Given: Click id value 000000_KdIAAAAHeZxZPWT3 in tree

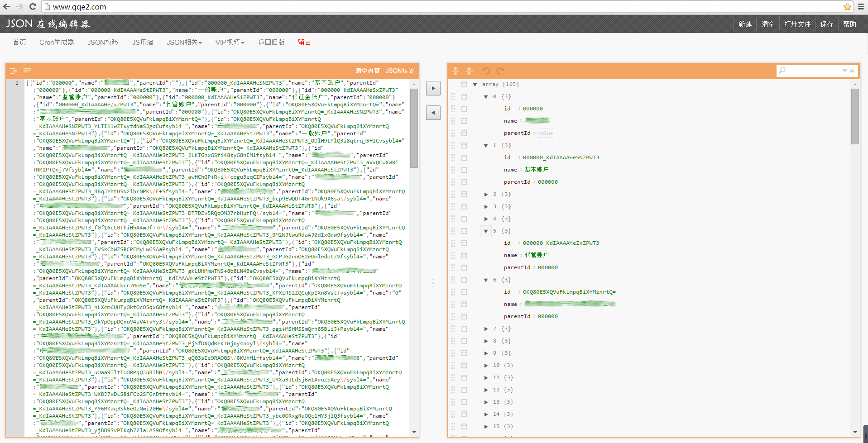Looking at the screenshot, I should (x=561, y=243).
